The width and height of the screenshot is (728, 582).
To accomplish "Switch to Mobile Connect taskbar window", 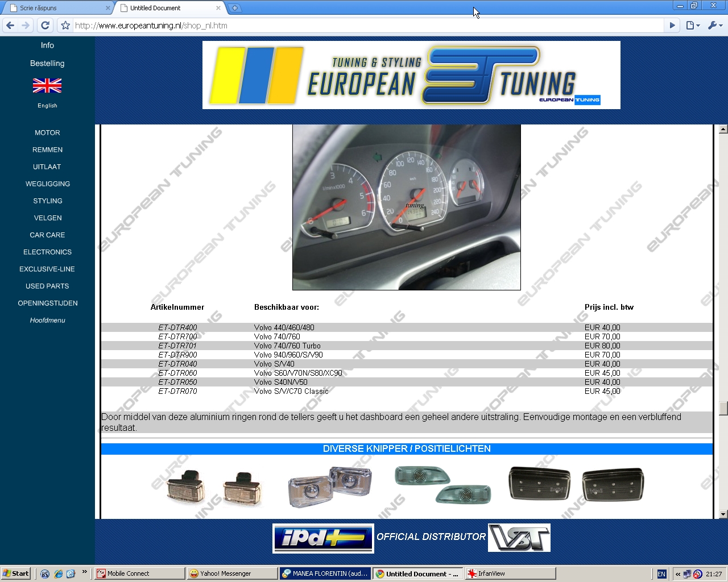I will click(x=139, y=573).
